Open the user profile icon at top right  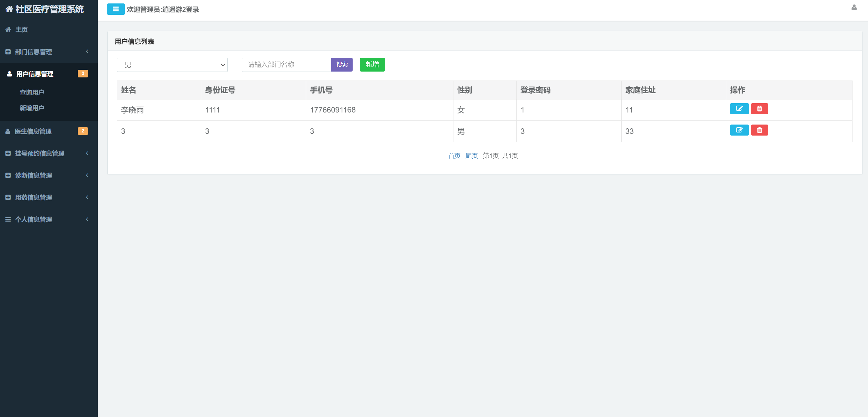854,8
